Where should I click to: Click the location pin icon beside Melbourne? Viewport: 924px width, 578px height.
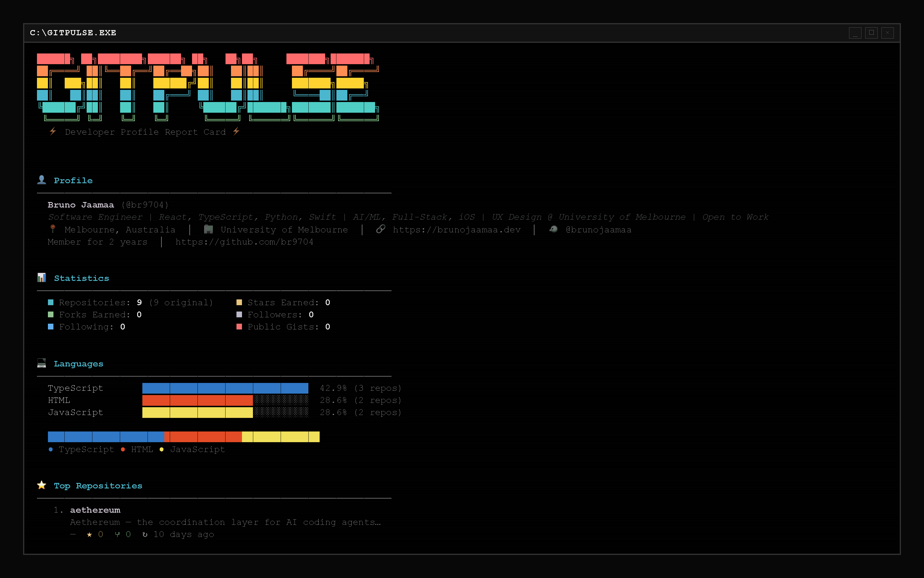click(53, 229)
